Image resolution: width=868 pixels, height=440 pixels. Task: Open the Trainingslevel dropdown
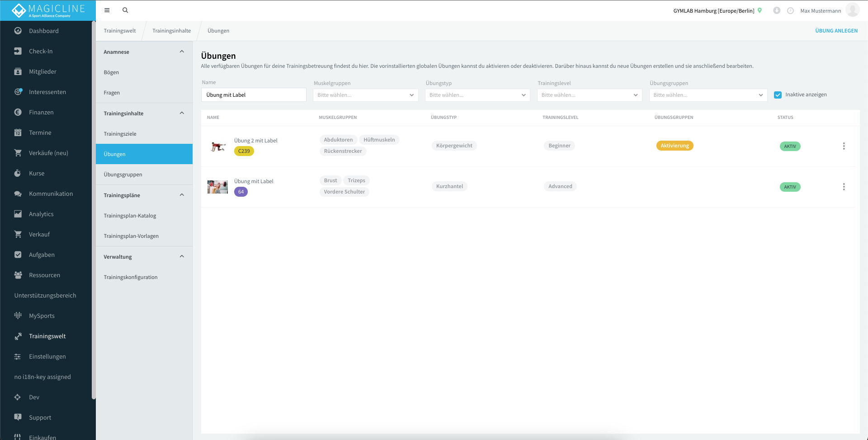click(590, 95)
